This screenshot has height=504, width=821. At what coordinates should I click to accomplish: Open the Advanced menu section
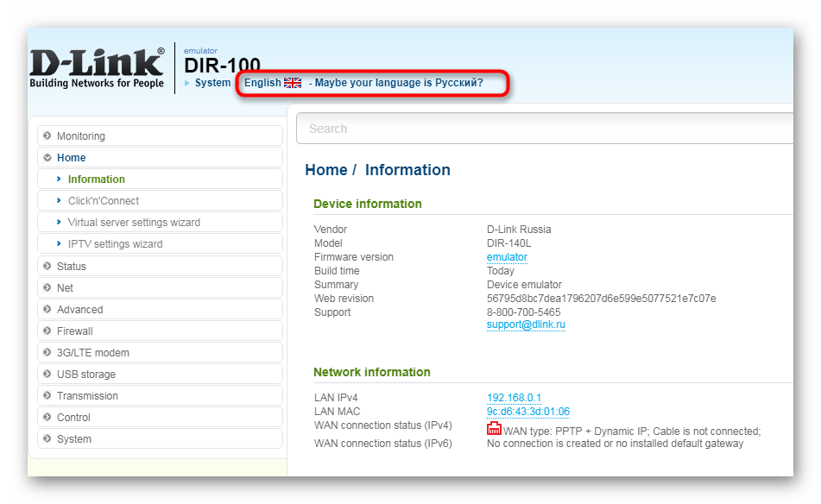[79, 310]
